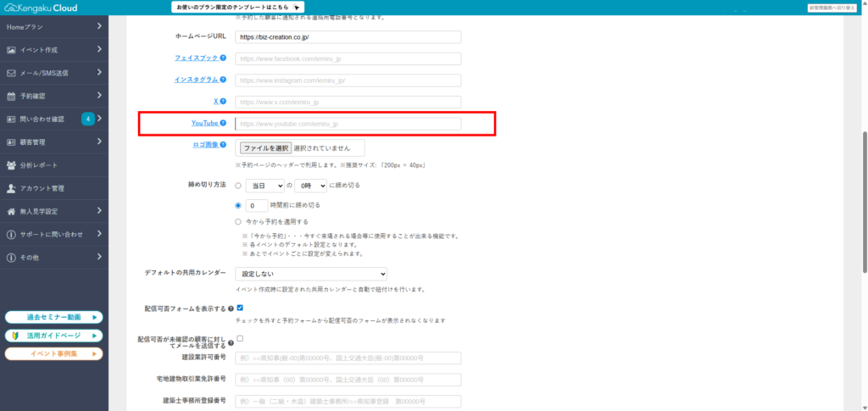This screenshot has width=868, height=411.
Task: Select the 時間前に締め切る radio option
Action: click(x=238, y=205)
